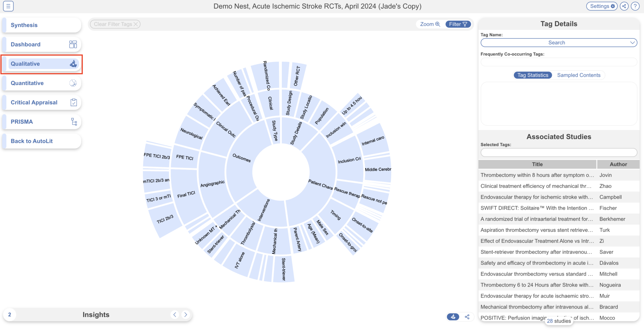Screen dimensions: 644x330
Task: Click the Quantitative starburst icon
Action: (73, 83)
